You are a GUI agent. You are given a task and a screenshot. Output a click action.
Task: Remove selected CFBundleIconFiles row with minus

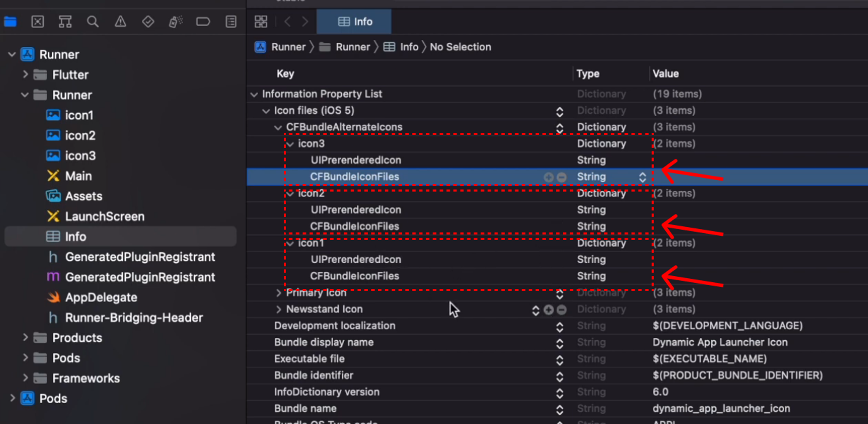562,177
